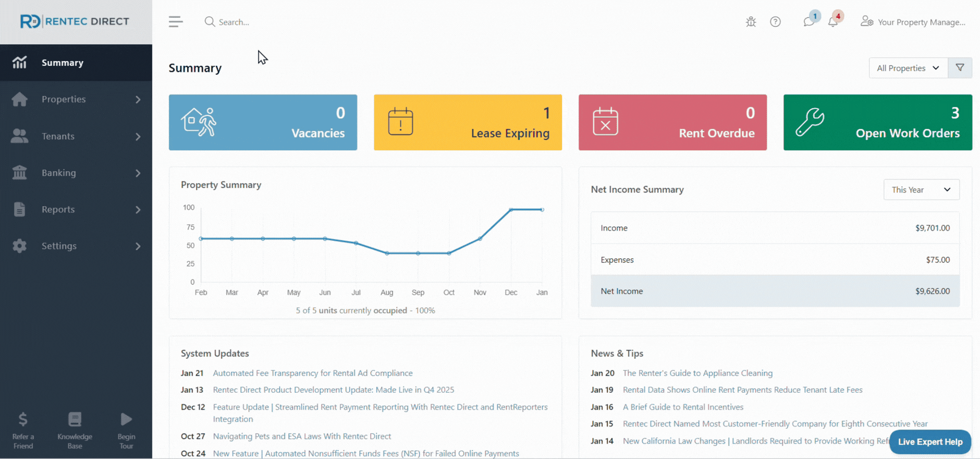Click the Summary chart icon in sidebar
The height and width of the screenshot is (459, 980).
(x=19, y=63)
